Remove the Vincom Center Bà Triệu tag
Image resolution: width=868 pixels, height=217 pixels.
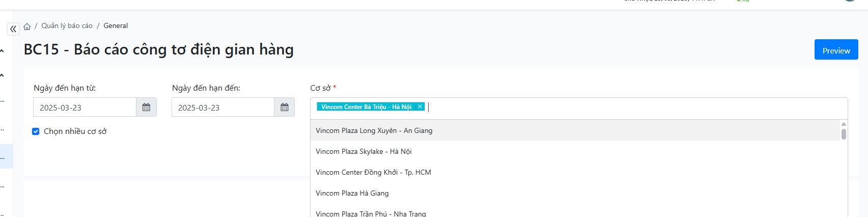420,106
